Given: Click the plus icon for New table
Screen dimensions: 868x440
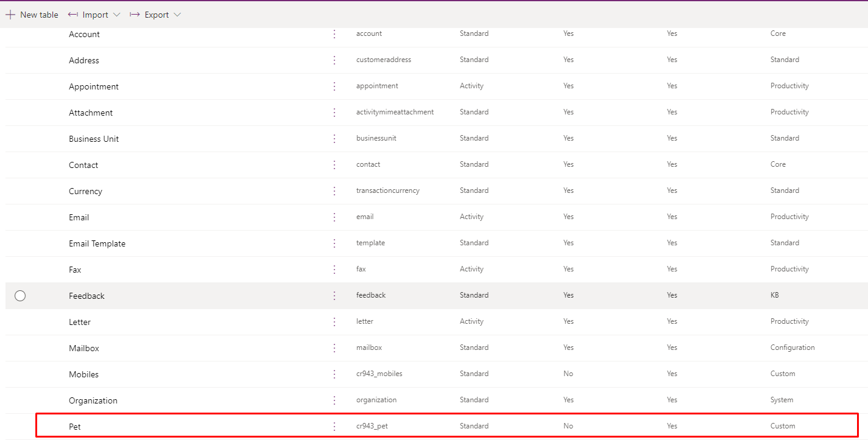Looking at the screenshot, I should click(10, 15).
